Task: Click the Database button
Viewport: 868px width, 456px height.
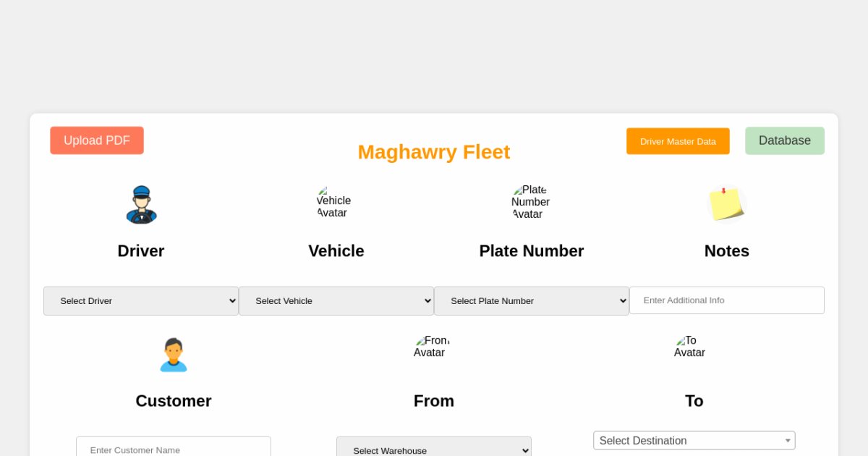Action: (785, 140)
